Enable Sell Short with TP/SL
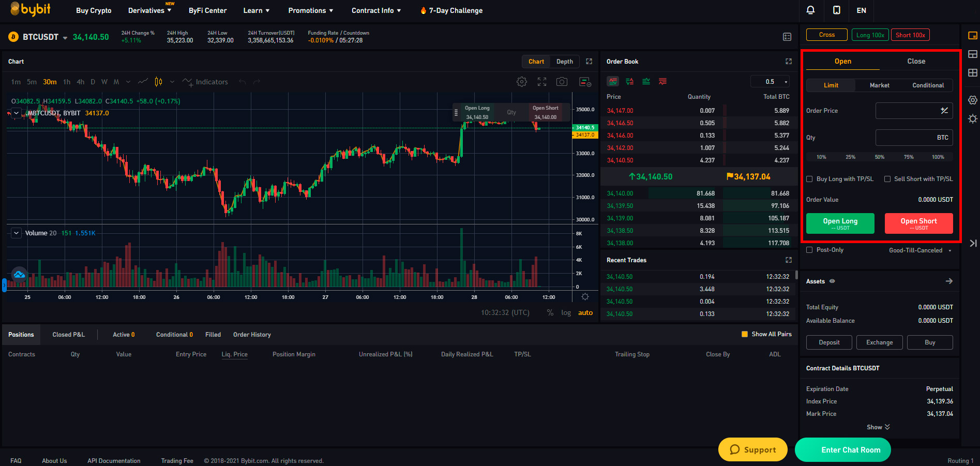This screenshot has height=466, width=980. [887, 179]
